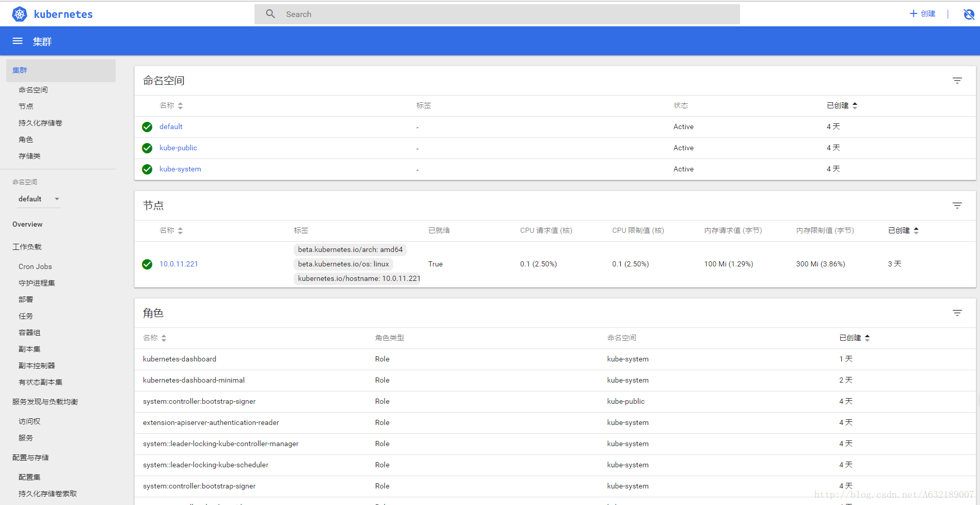Click the CPU 请求值 (核) column header
Image resolution: width=980 pixels, height=505 pixels.
click(x=546, y=230)
